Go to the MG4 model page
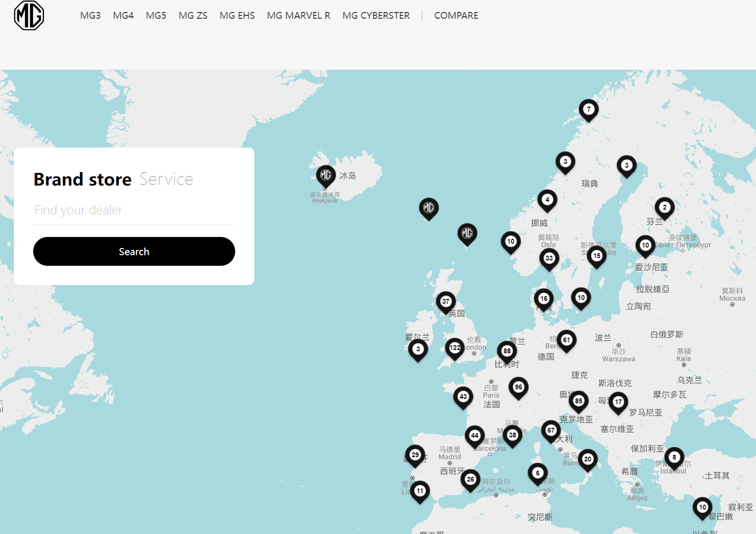Viewport: 756px width, 534px height. pos(123,15)
